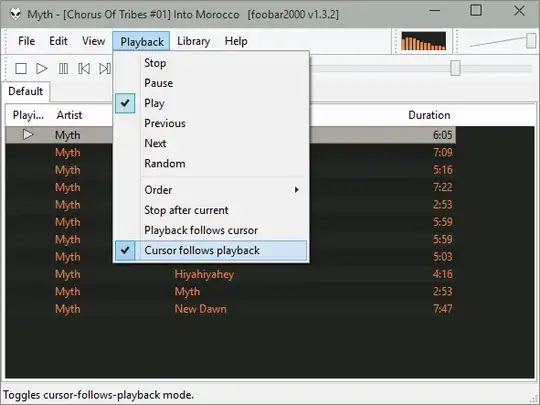This screenshot has width=540, height=405.
Task: Select the track with duration 7:22
Action: (231, 187)
